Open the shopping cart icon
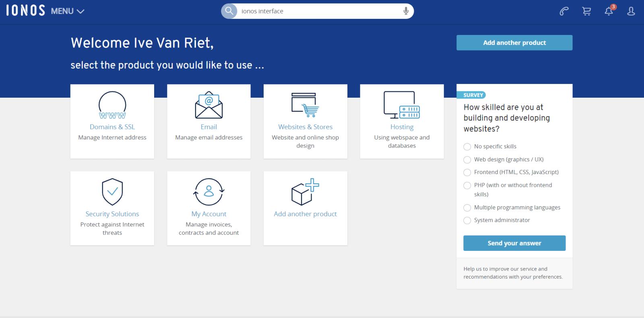This screenshot has width=644, height=318. coord(586,11)
